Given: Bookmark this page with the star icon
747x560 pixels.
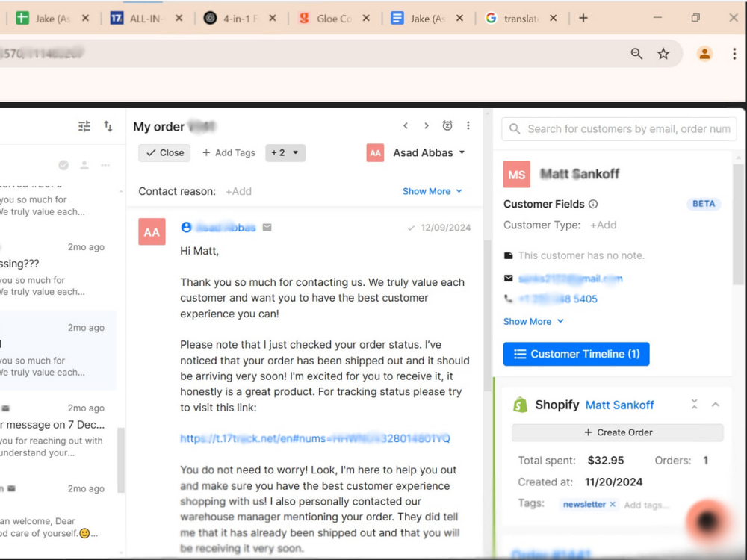Looking at the screenshot, I should 663,53.
